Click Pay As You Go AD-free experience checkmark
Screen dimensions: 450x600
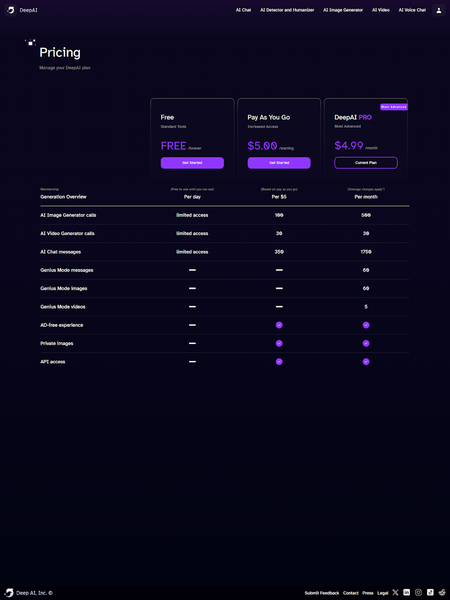279,325
